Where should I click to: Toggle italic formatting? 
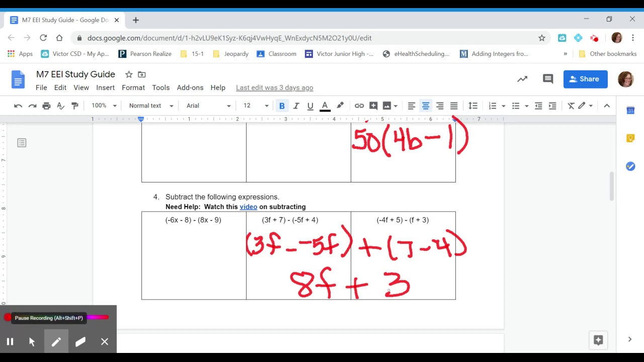(296, 106)
